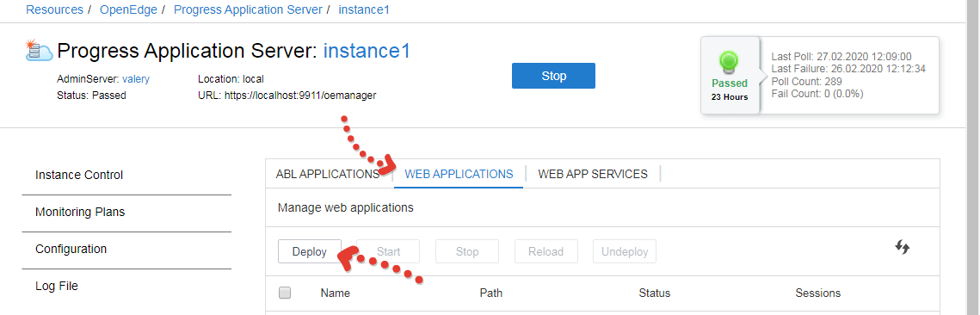Click the 'Location: local' text
Screen dimensions: 980x315
tap(231, 79)
